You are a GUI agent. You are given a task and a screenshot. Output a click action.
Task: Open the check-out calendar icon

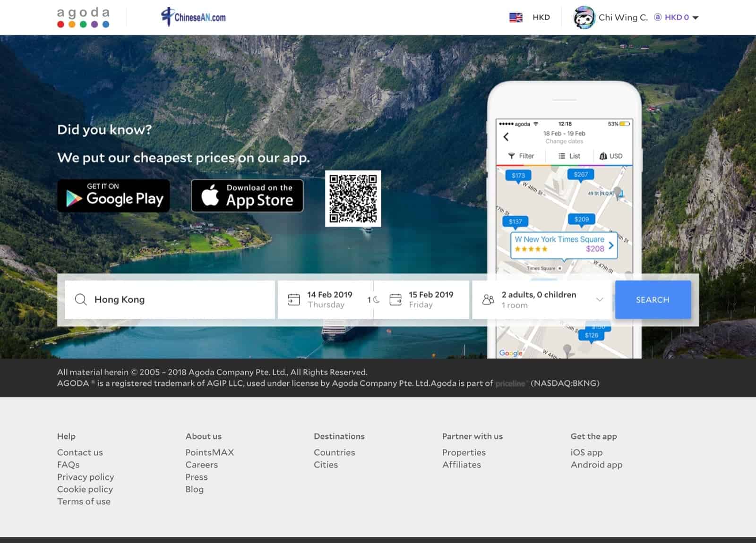[x=395, y=299]
